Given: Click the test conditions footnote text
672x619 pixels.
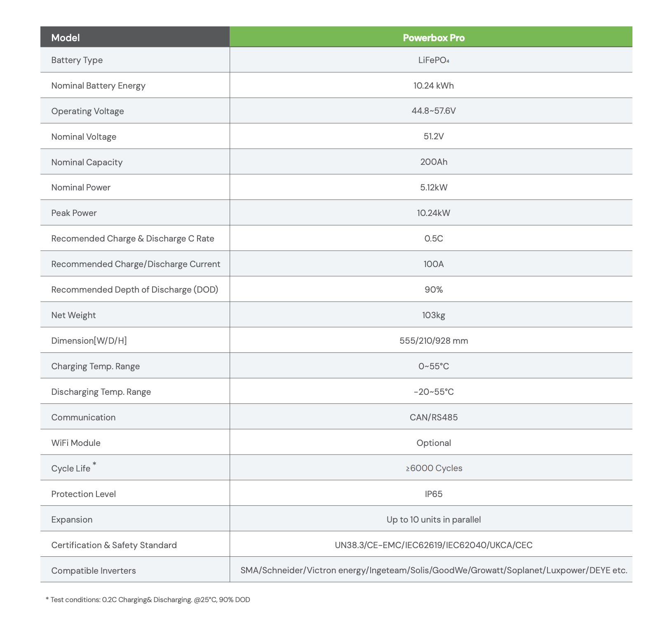Looking at the screenshot, I should (148, 600).
